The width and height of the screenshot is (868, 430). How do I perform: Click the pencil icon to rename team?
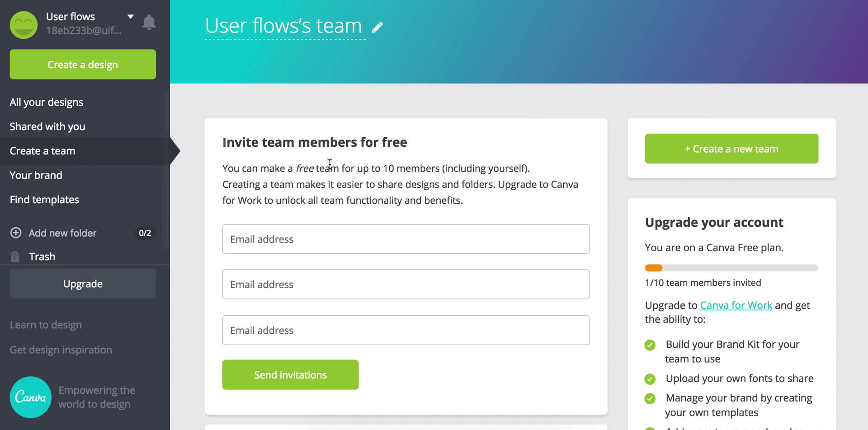coord(377,28)
